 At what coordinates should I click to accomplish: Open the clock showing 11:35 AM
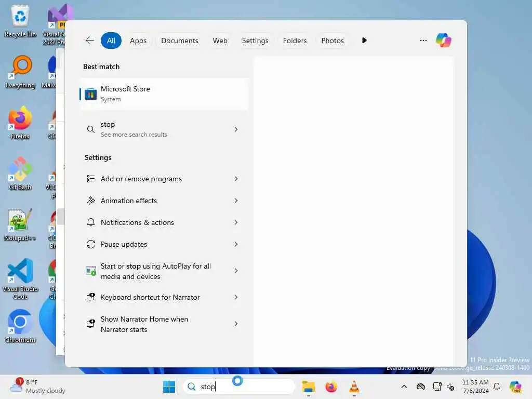point(476,387)
